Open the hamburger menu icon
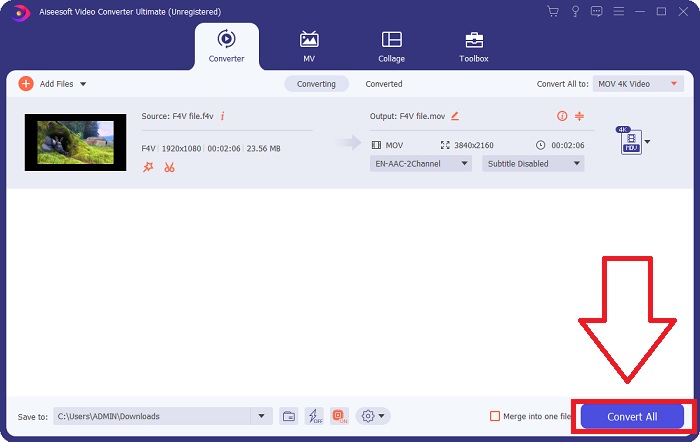This screenshot has width=700, height=442. click(618, 11)
